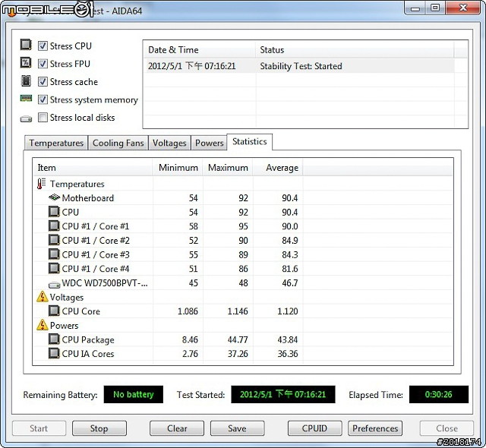This screenshot has height=448, width=486.
Task: Sort by the Maximum column header
Action: (x=228, y=168)
